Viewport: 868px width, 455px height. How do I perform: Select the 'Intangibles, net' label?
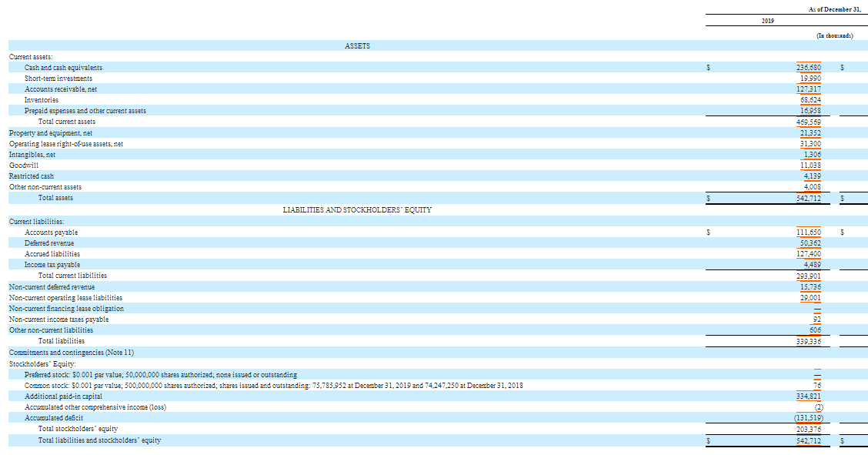coord(32,155)
